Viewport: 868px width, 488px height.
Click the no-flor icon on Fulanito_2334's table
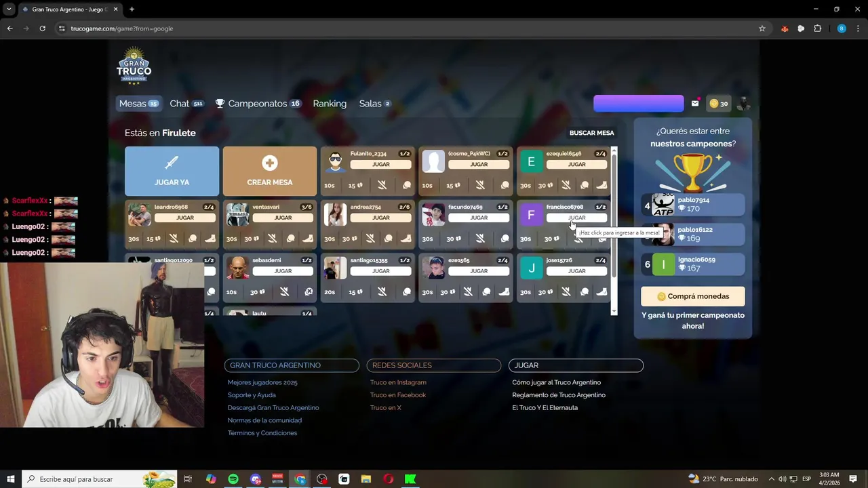click(382, 186)
